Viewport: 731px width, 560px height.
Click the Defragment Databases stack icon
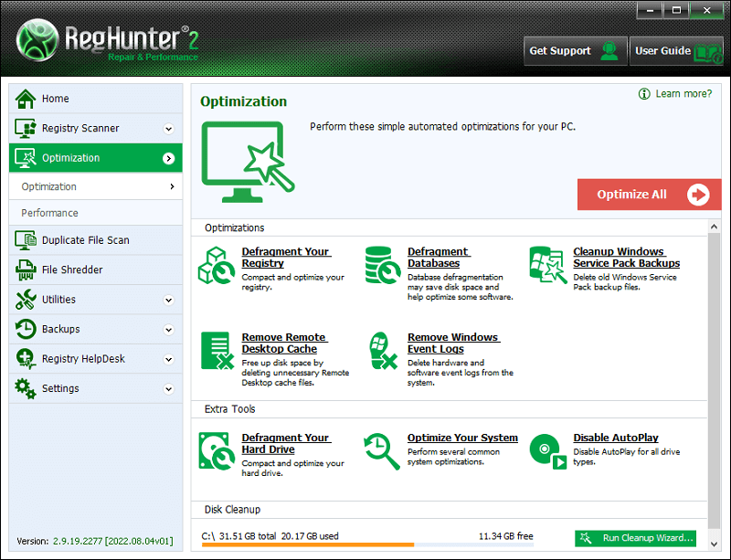tap(383, 265)
